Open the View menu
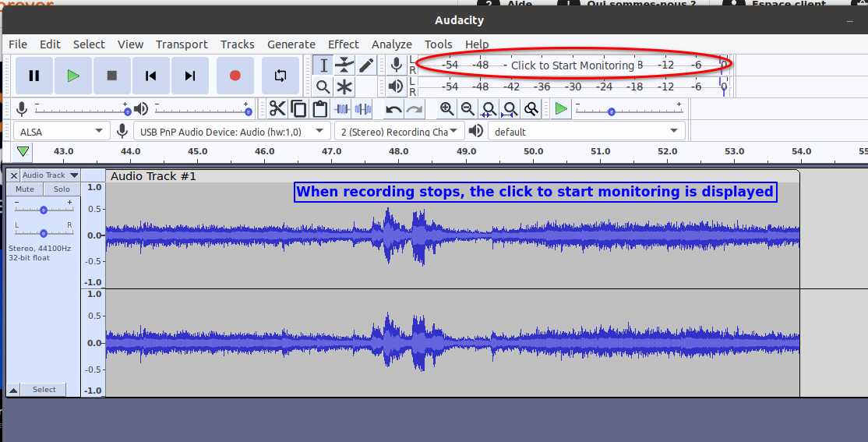 (x=131, y=44)
